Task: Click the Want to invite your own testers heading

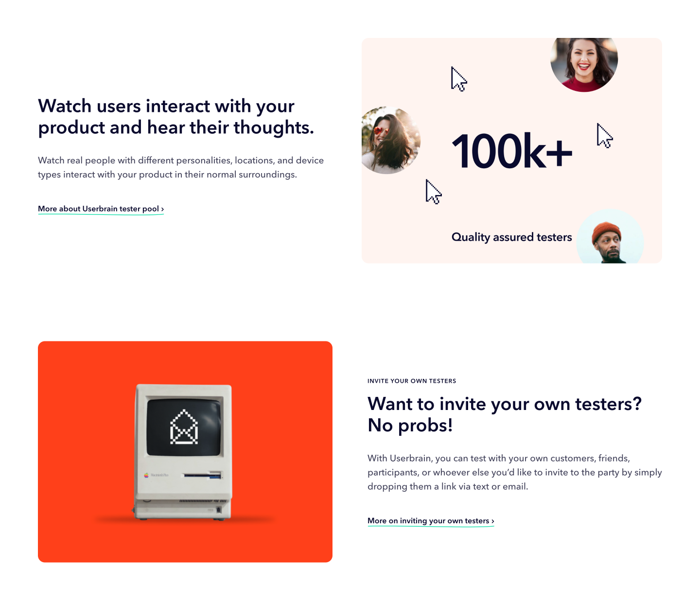Action: tap(505, 414)
